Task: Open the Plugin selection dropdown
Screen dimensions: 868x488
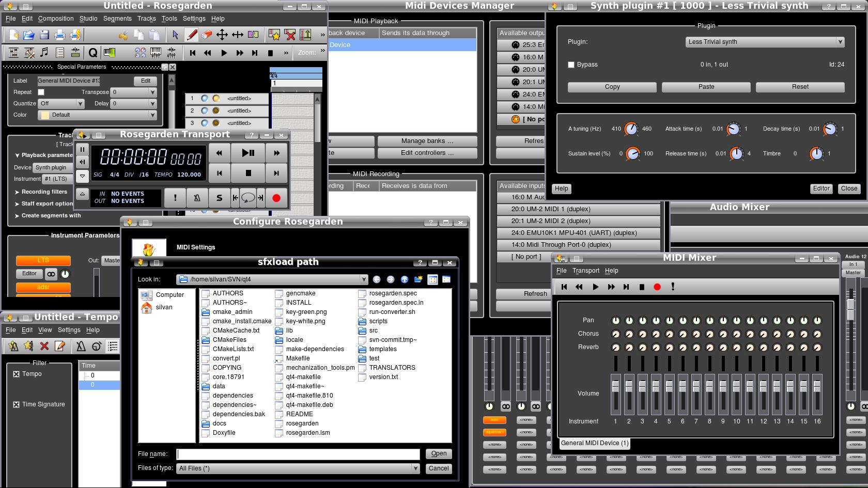Action: (765, 42)
